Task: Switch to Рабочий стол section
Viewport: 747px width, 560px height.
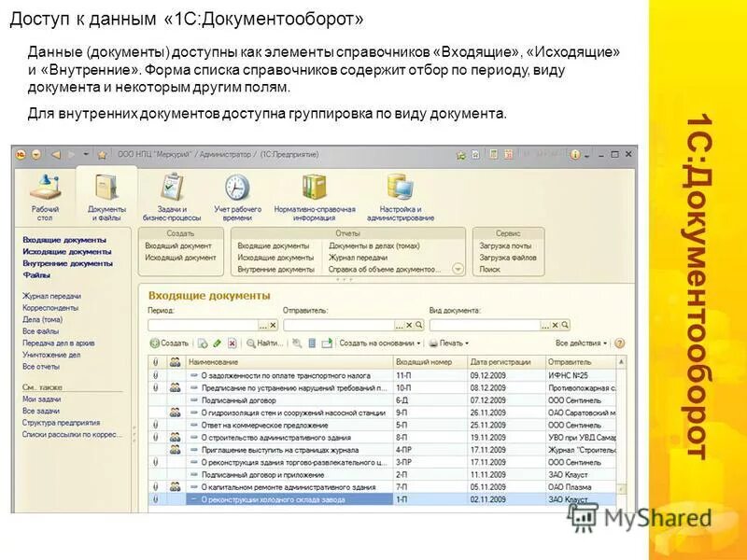Action: [45, 197]
